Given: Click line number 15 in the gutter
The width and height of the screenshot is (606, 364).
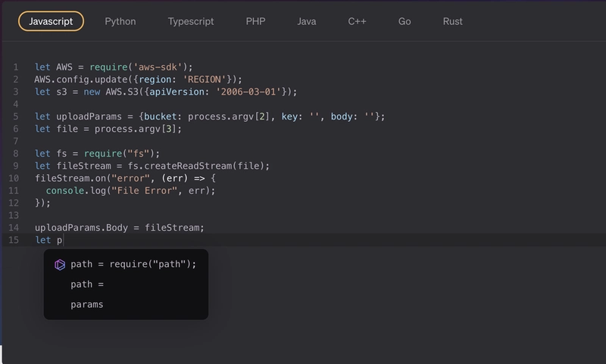Looking at the screenshot, I should click(14, 240).
